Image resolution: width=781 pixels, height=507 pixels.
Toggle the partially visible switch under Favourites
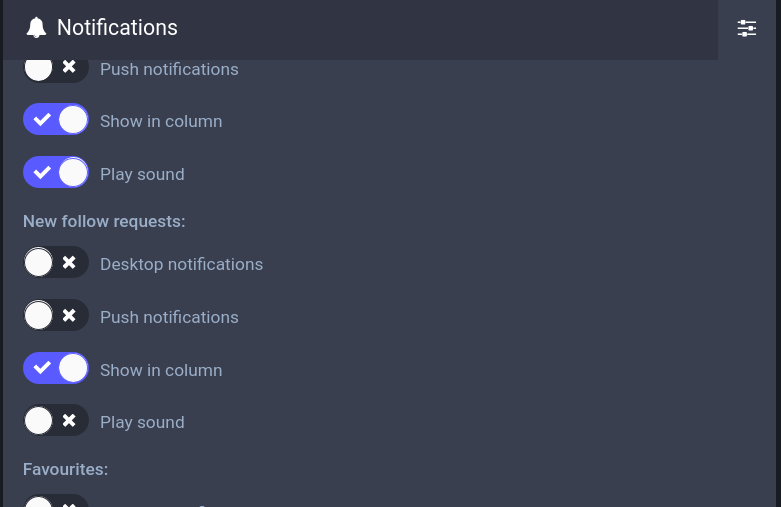(x=55, y=501)
